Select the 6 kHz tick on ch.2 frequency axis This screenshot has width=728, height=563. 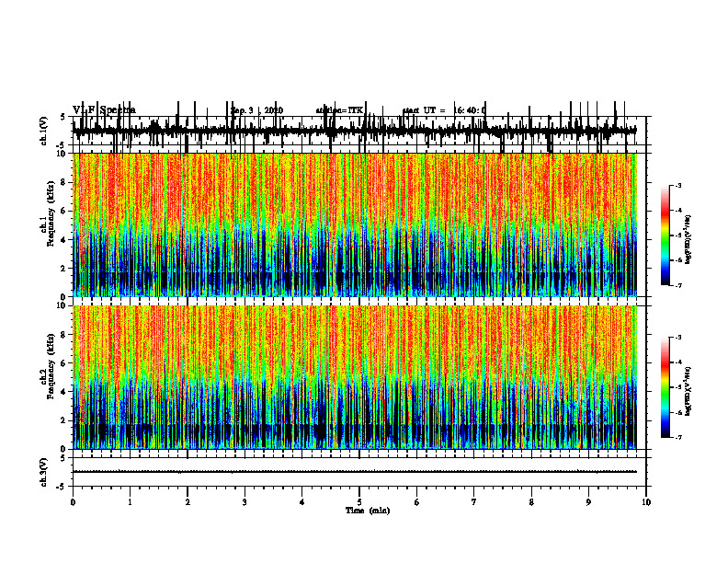[63, 363]
